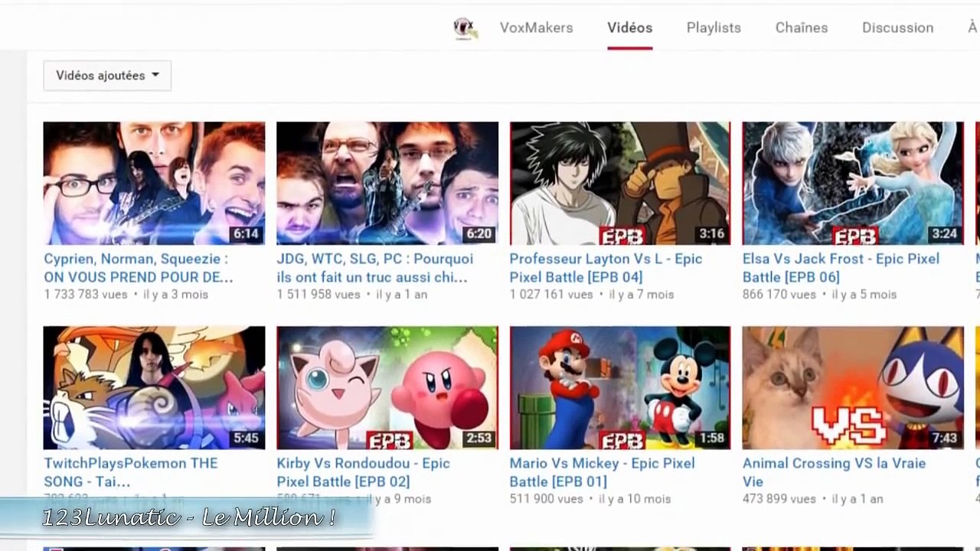The height and width of the screenshot is (551, 980).
Task: Go to the Chaînes tab
Action: click(x=802, y=28)
